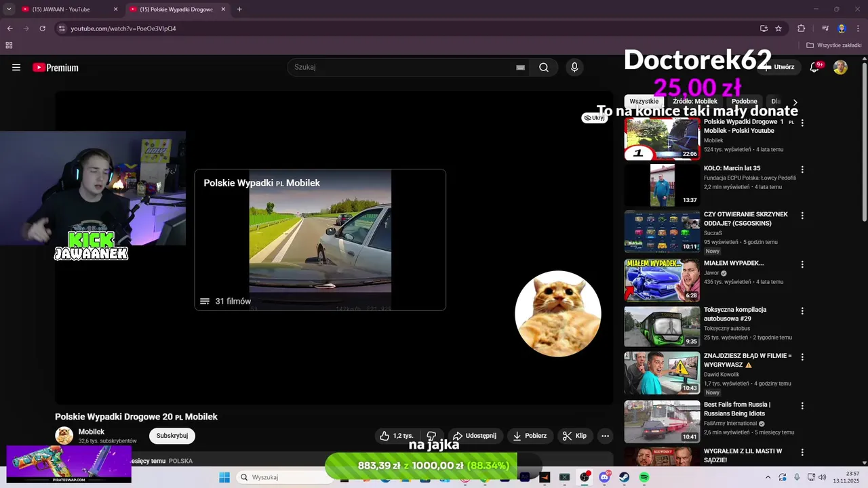The image size is (868, 488).
Task: Go to YouTube Premium home logo
Action: 56,67
